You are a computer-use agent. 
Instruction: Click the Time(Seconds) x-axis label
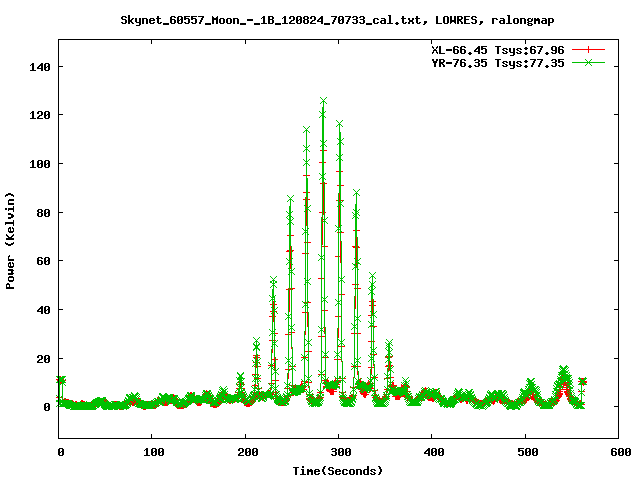[338, 471]
